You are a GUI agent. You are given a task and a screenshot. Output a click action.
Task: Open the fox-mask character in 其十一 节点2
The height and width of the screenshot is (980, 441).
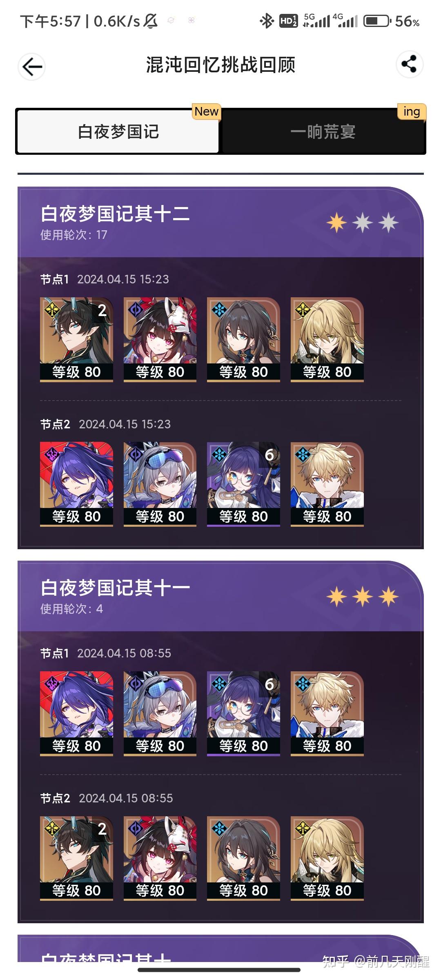point(160,858)
